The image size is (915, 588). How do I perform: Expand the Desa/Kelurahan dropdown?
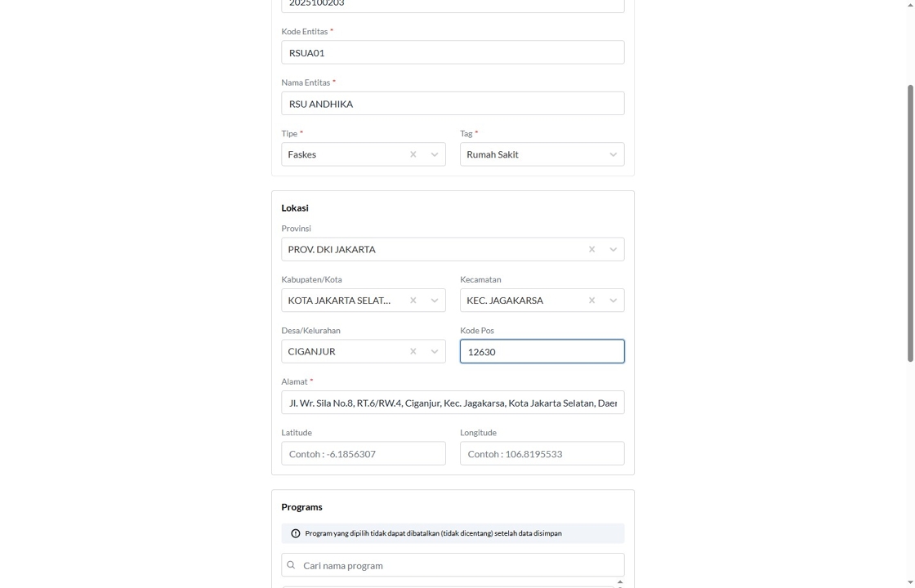pyautogui.click(x=435, y=351)
